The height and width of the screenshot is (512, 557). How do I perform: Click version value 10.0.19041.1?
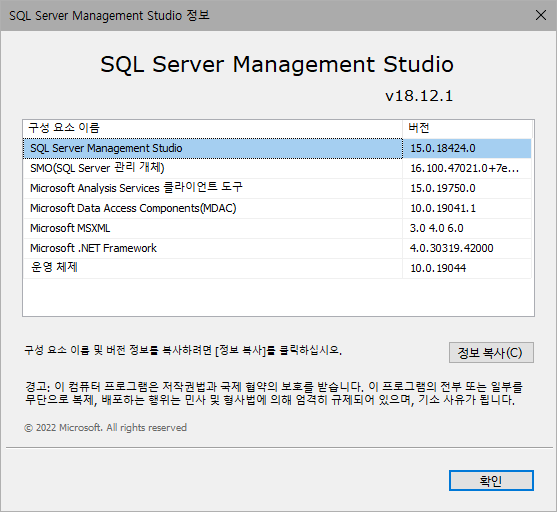pos(443,208)
